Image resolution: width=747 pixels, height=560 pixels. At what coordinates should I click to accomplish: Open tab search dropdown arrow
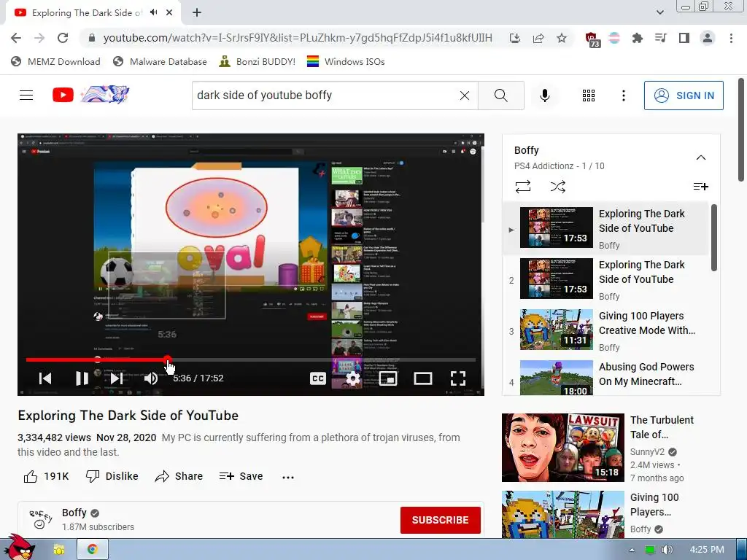click(x=659, y=12)
